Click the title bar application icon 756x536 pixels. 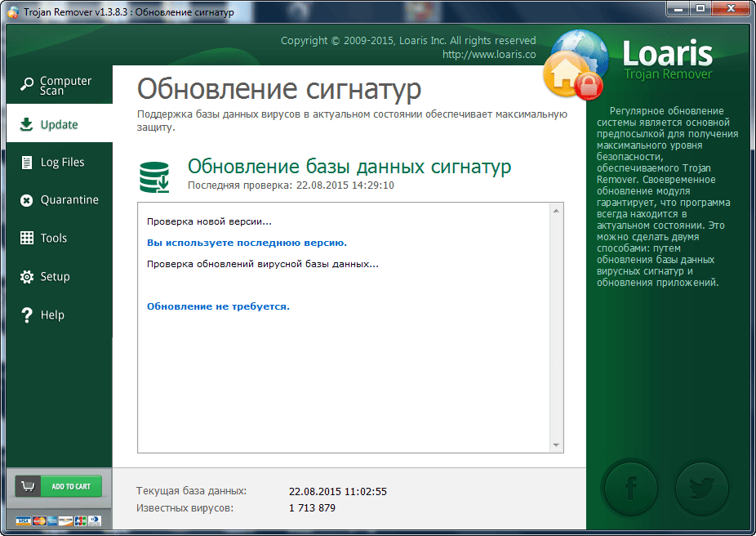point(14,11)
